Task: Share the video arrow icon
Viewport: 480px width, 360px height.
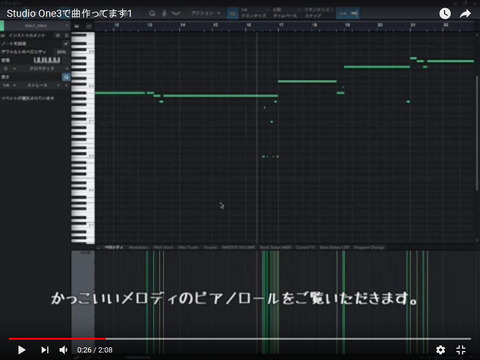Action: 465,13
